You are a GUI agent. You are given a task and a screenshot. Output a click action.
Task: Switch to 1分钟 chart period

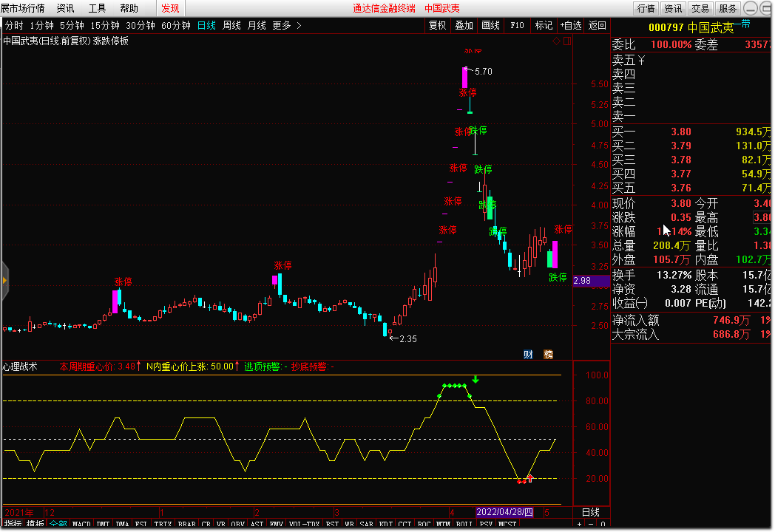[x=41, y=25]
